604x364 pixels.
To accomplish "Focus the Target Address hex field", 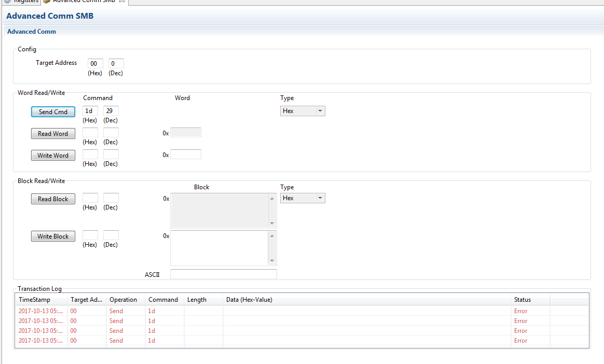I will pyautogui.click(x=95, y=63).
